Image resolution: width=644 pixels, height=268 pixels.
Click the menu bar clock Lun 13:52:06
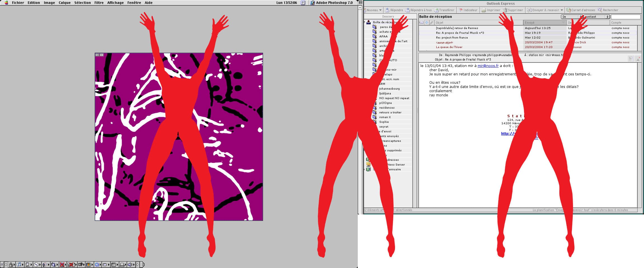[287, 3]
